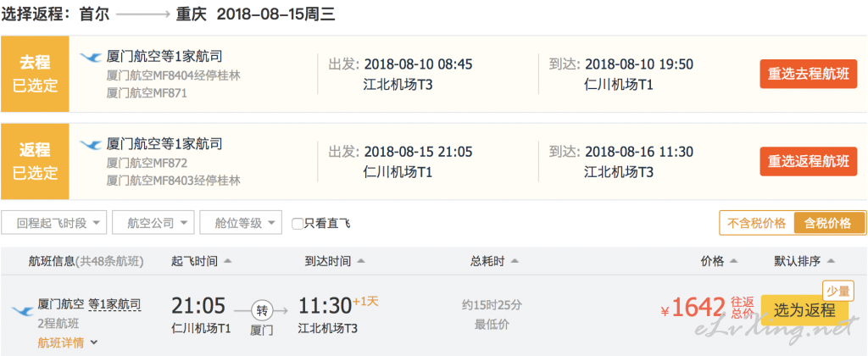Screen dimensions: 868x356
Task: Expand 航班详情 flight details
Action: pos(68,342)
